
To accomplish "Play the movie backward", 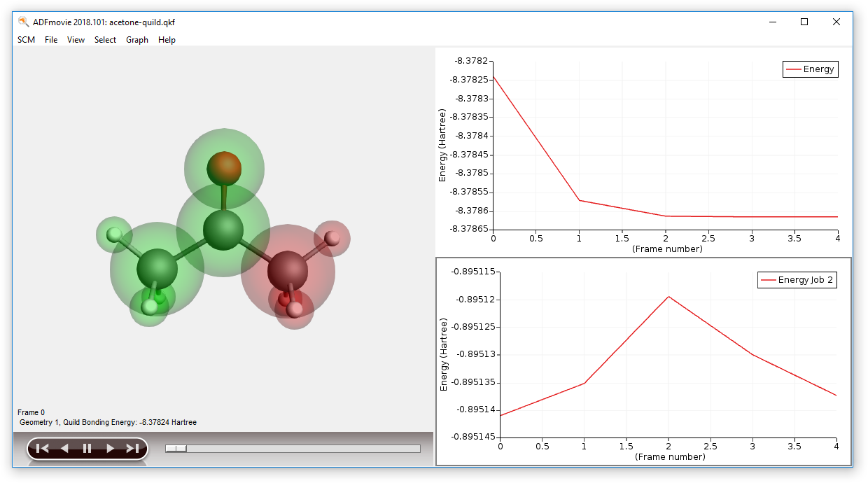I will [x=64, y=449].
